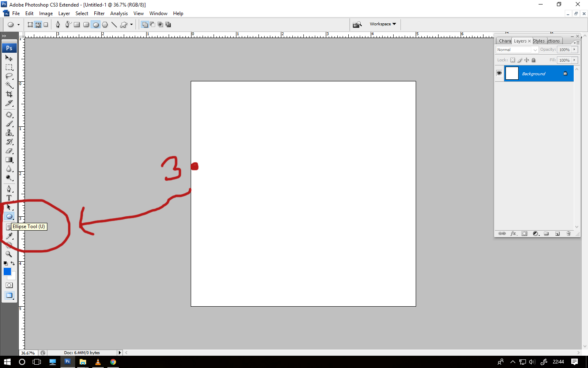Screen dimensions: 588x368
Task: Toggle Quick Mask mode
Action: 9,285
